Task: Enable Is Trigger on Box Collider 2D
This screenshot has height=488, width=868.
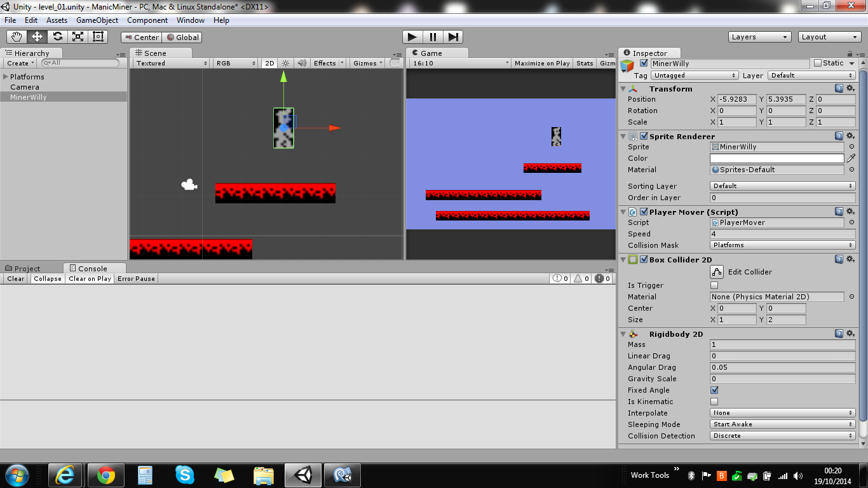Action: (x=714, y=285)
